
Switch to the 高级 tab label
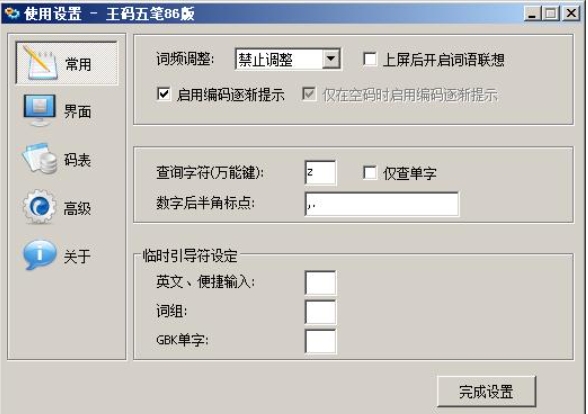[x=77, y=208]
